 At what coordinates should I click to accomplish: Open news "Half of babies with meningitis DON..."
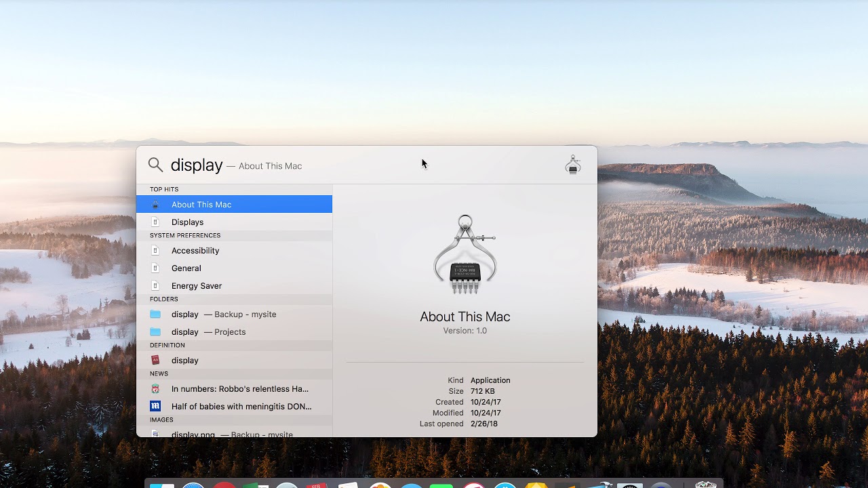click(234, 406)
